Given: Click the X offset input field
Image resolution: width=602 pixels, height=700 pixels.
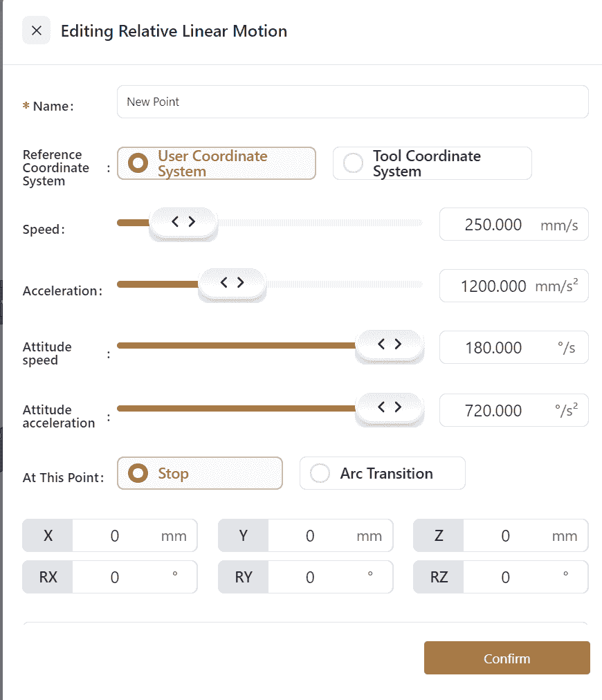Looking at the screenshot, I should click(x=116, y=536).
